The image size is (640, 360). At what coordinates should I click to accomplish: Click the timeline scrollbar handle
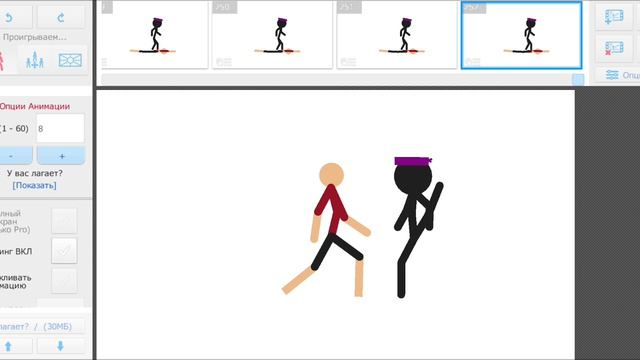click(x=578, y=80)
